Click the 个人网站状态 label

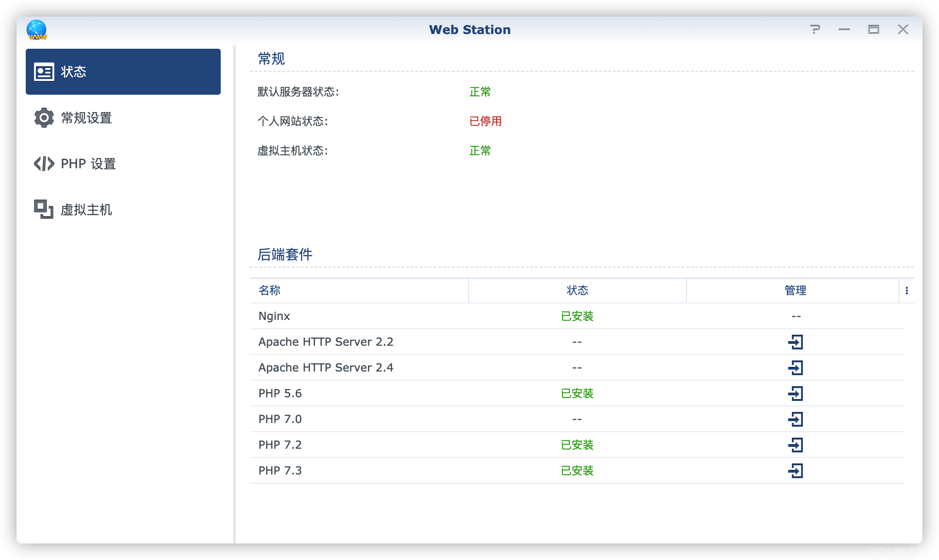293,121
